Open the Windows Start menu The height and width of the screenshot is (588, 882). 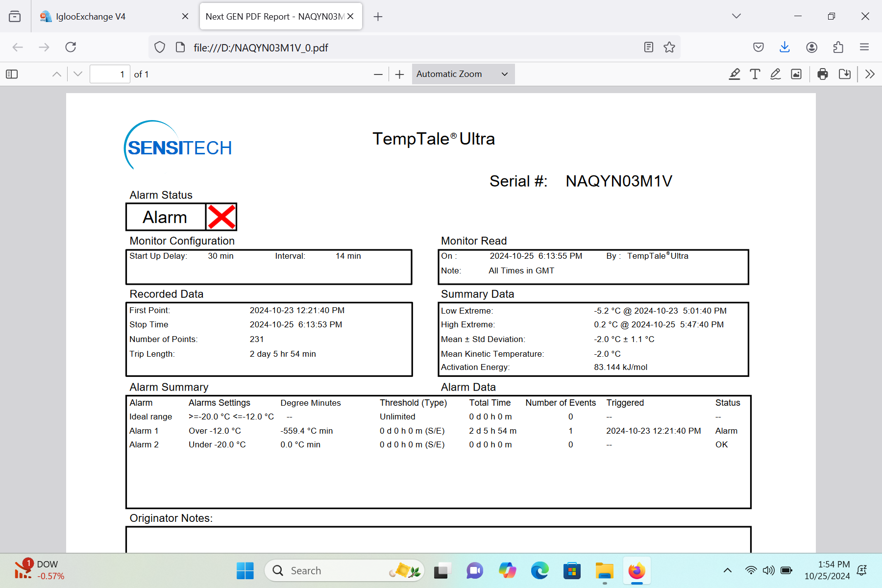click(x=245, y=570)
